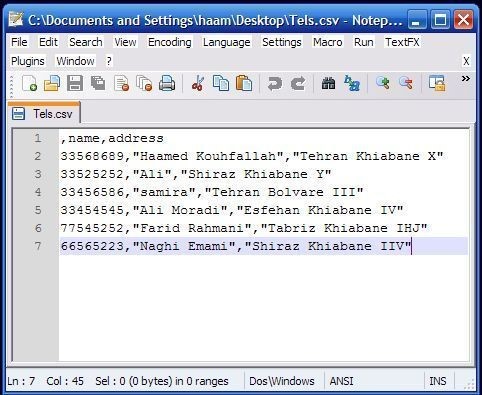
Task: Click the Sel : 0 bytes status entry
Action: click(162, 381)
